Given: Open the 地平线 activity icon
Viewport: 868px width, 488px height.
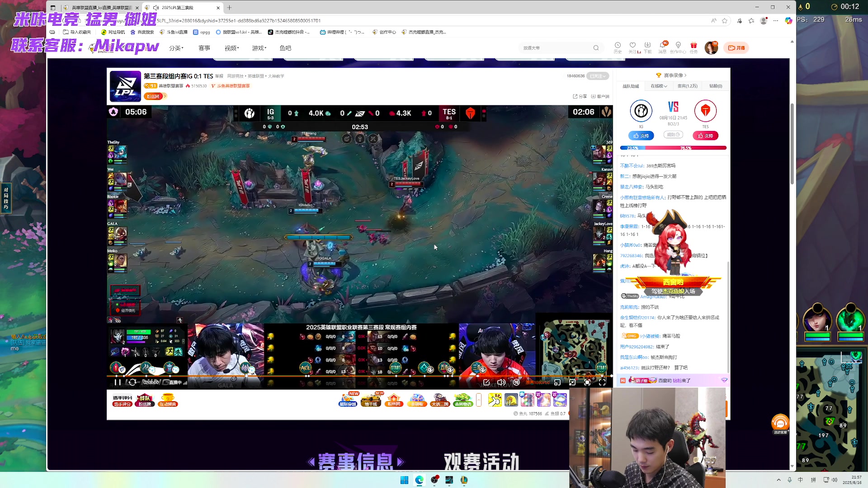Looking at the screenshot, I should pyautogui.click(x=371, y=400).
